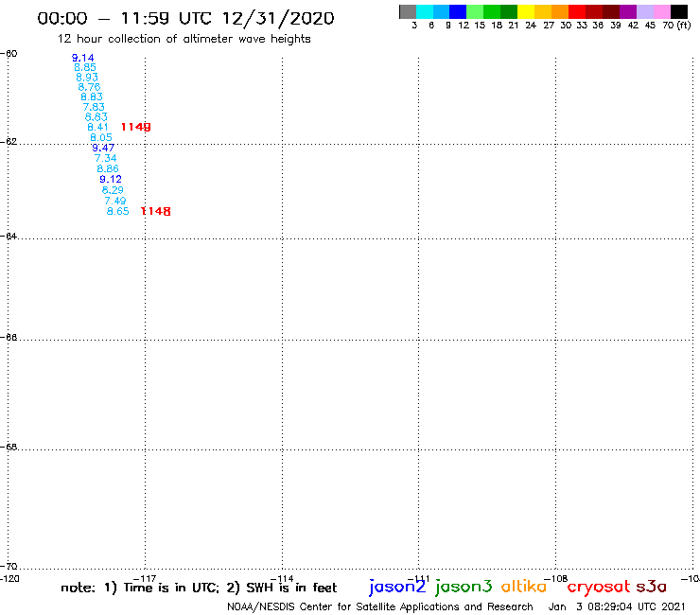700x615 pixels.
Task: Pick the pink swatch in the color scale
Action: point(662,11)
